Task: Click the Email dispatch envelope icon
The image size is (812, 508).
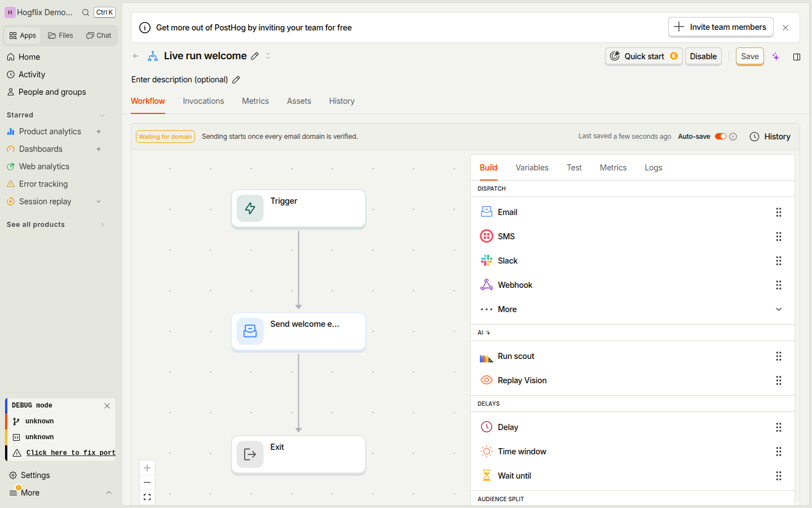Action: pyautogui.click(x=487, y=212)
